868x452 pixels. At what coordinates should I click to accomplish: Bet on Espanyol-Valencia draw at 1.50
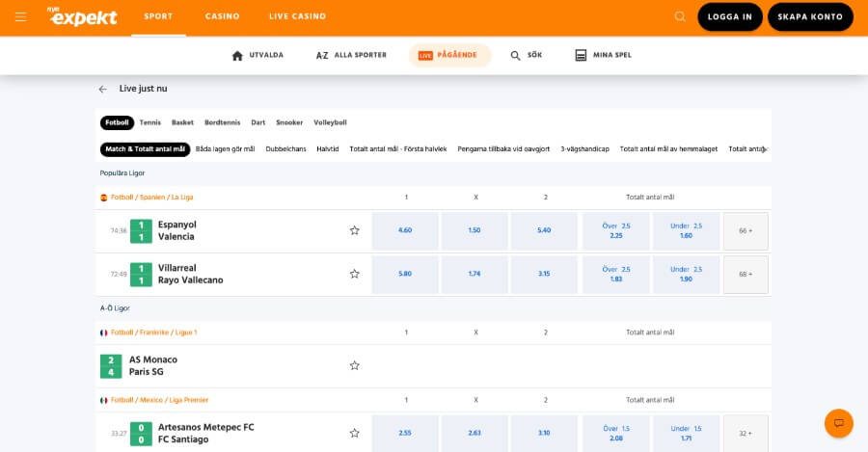tap(475, 230)
